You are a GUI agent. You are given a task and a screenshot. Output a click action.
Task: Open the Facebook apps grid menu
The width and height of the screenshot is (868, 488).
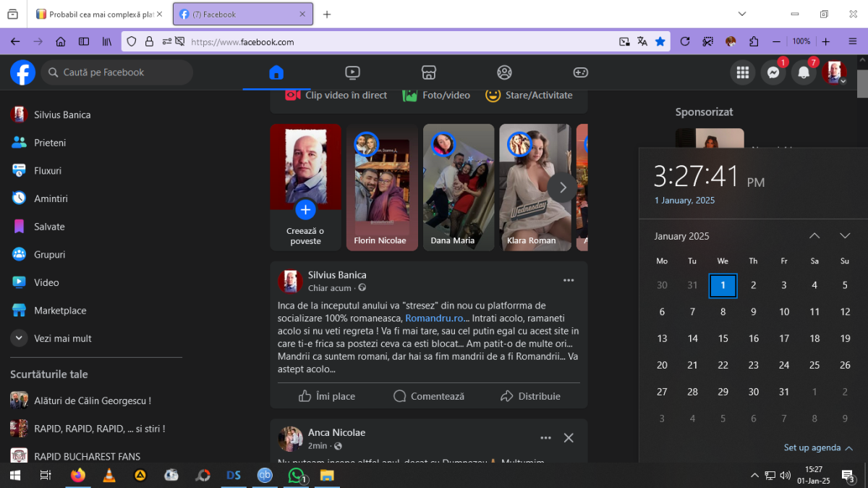click(741, 72)
